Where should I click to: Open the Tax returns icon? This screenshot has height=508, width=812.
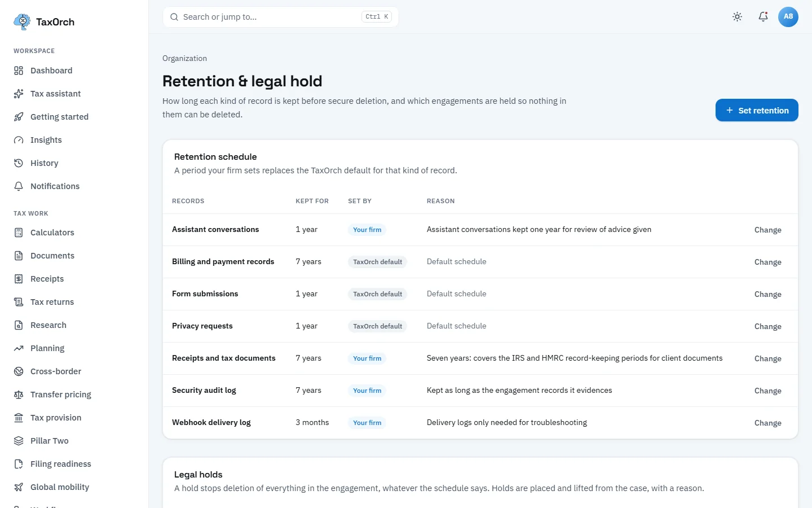point(19,302)
